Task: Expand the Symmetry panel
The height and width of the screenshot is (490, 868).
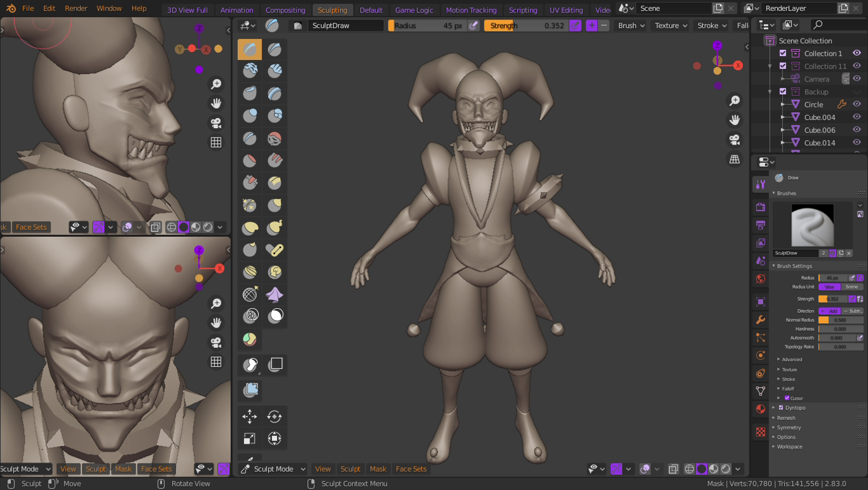Action: coord(789,427)
